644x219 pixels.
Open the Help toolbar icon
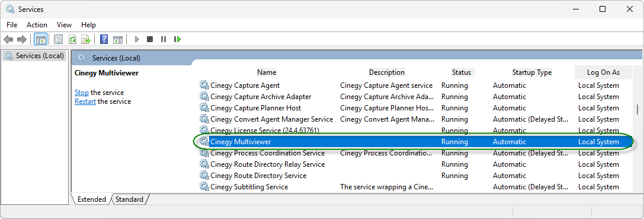[104, 40]
